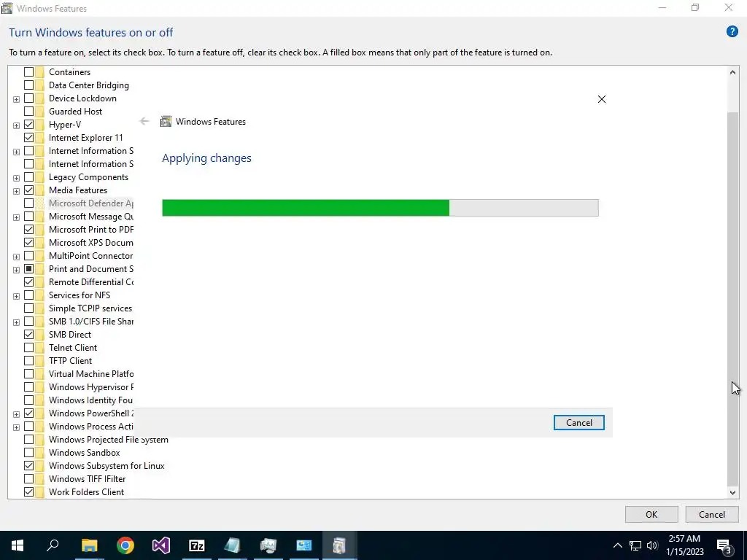Uncheck Work Folders Client
The height and width of the screenshot is (560, 747).
pyautogui.click(x=28, y=492)
